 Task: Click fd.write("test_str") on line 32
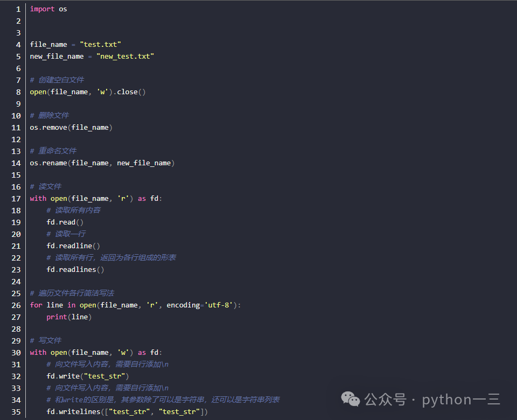pyautogui.click(x=88, y=376)
